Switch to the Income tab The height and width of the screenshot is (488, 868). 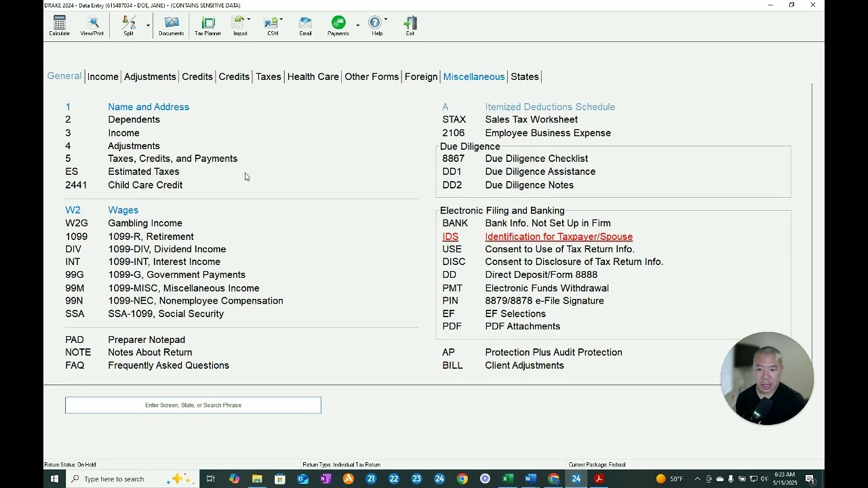(x=103, y=77)
